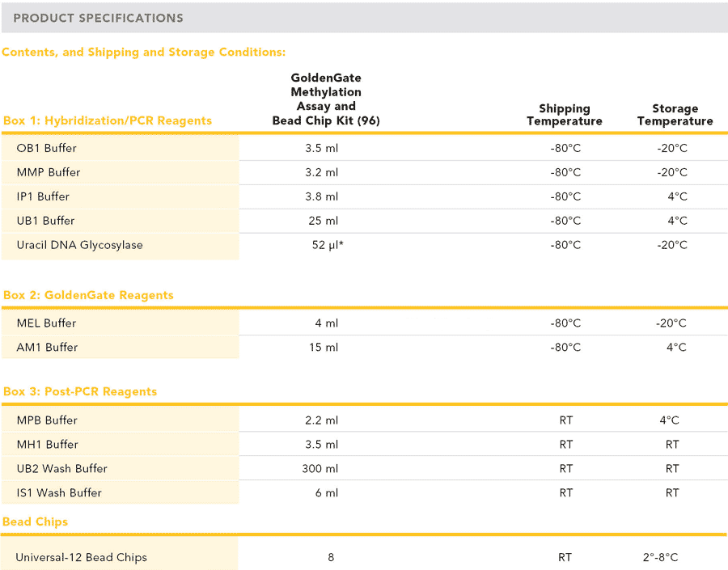Select the Uracil DNA Glycosylase row label
Screen dimensions: 728x570
pos(79,245)
